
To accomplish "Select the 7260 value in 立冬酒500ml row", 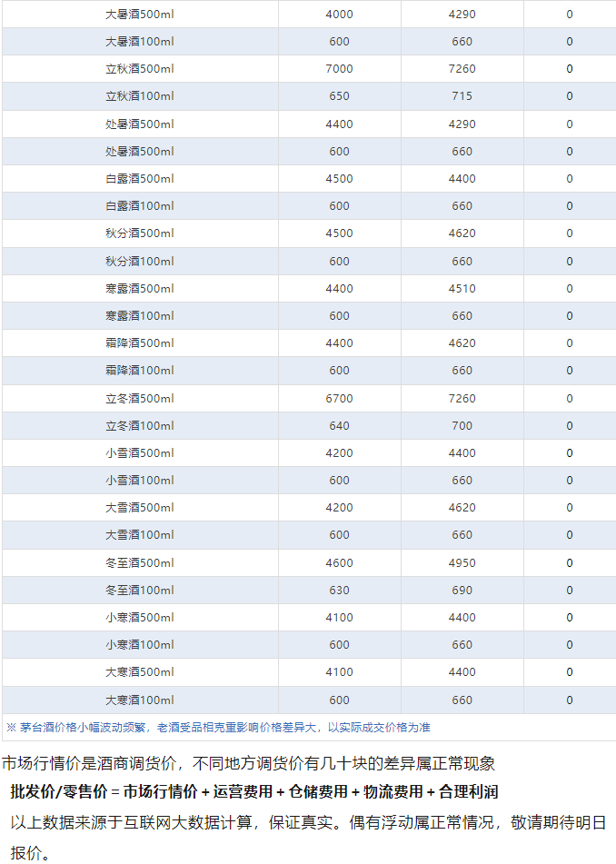I will click(462, 399).
